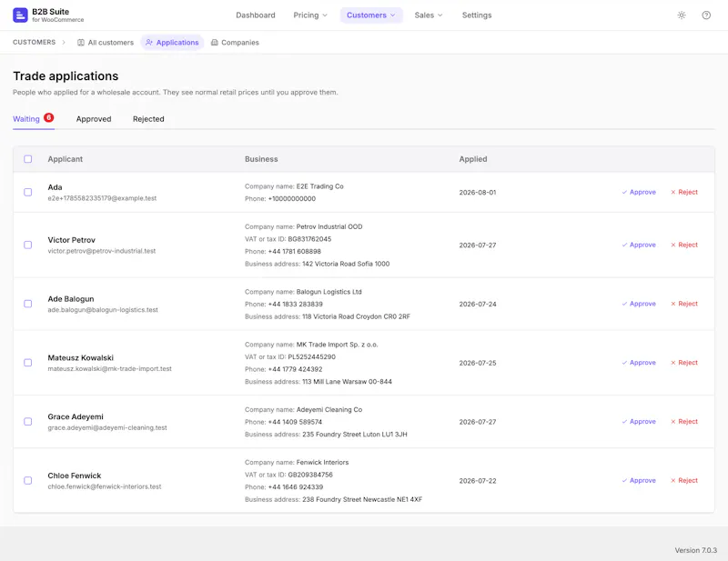This screenshot has width=728, height=561.
Task: Click email victor.petrov@petrov-industrial.test
Action: tap(101, 251)
